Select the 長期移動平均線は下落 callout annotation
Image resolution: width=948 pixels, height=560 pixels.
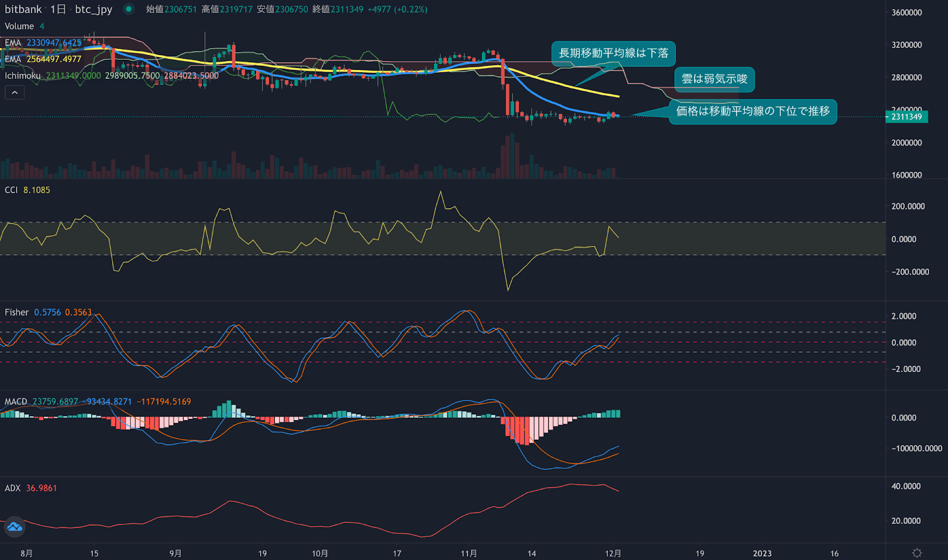(613, 53)
